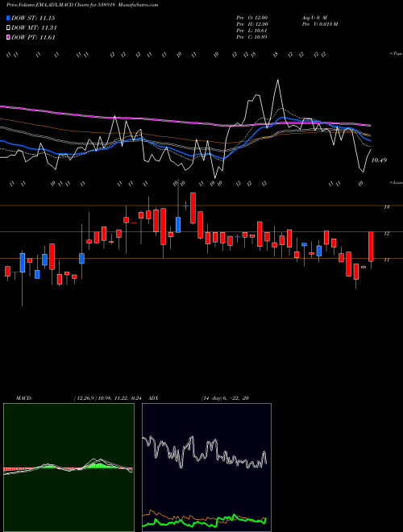Select the 'DOW MT: 11.31' legend text
This screenshot has width=403, height=532.
(x=34, y=28)
